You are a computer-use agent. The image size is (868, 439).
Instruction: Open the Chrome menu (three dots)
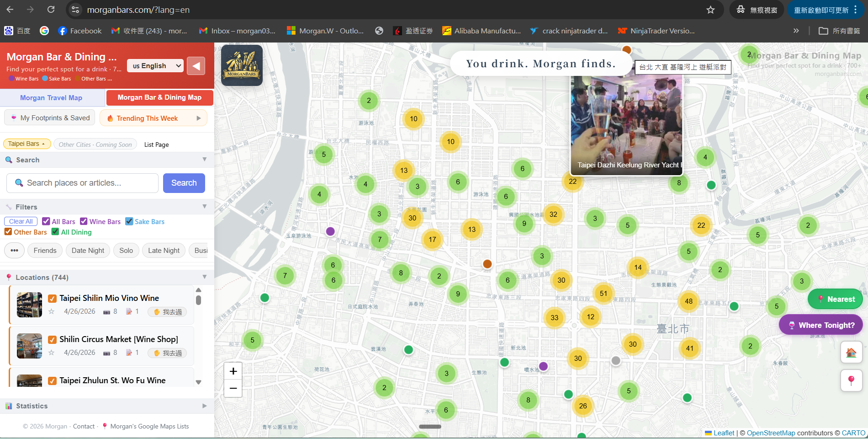[x=855, y=10]
